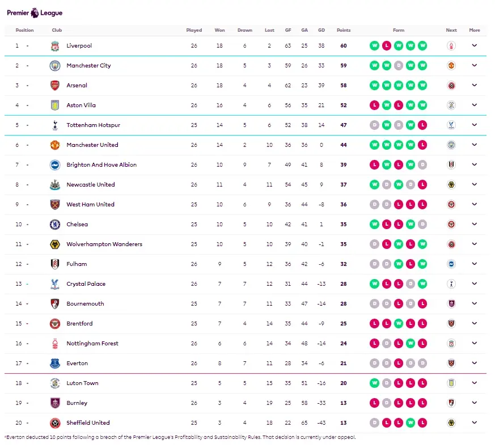Select the Points column header

(344, 30)
